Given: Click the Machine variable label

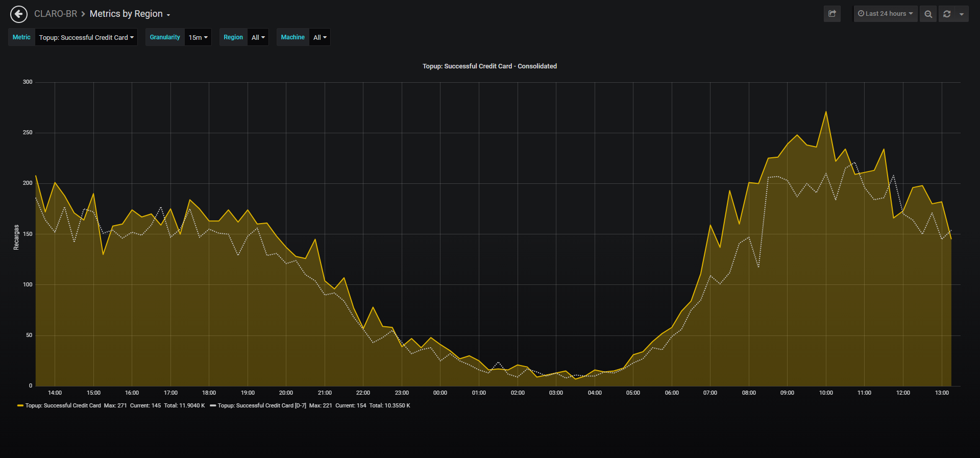Looking at the screenshot, I should [293, 37].
